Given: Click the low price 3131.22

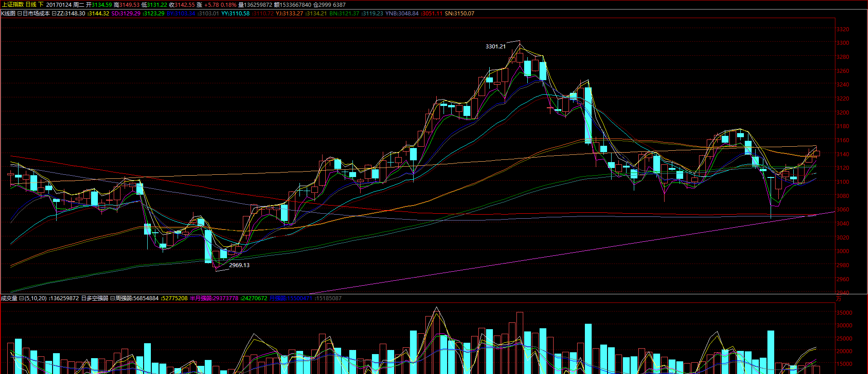Looking at the screenshot, I should pyautogui.click(x=157, y=5).
